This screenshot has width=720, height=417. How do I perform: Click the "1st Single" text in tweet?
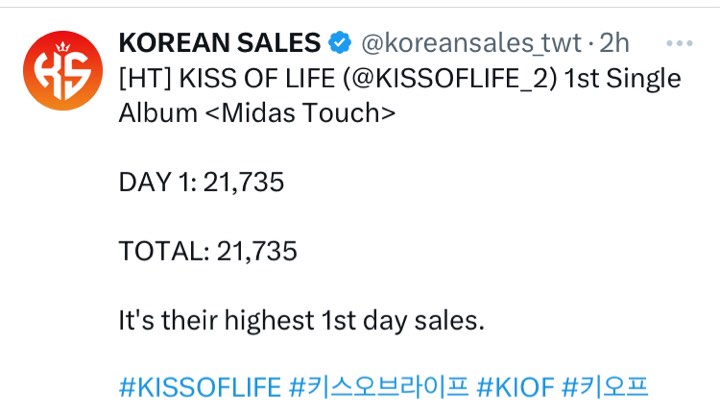622,79
